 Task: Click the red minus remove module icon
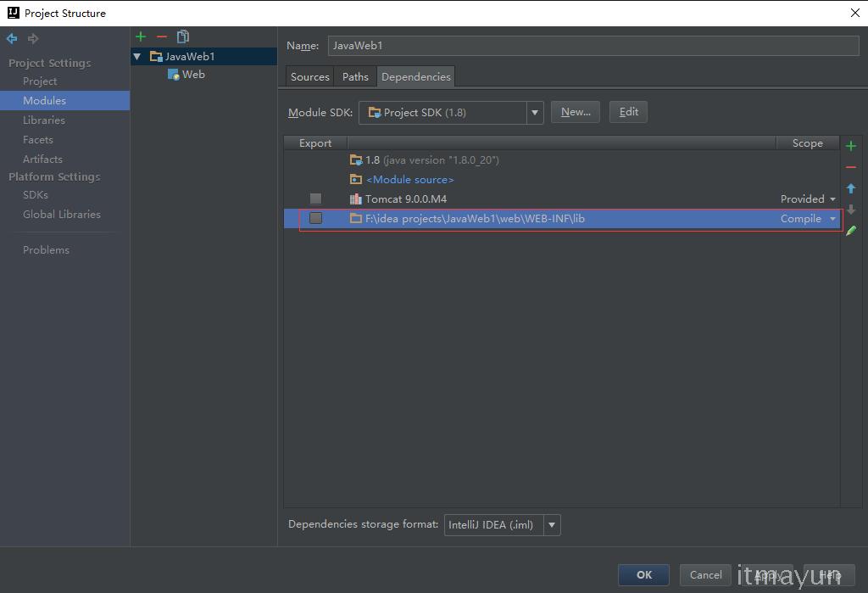point(162,36)
